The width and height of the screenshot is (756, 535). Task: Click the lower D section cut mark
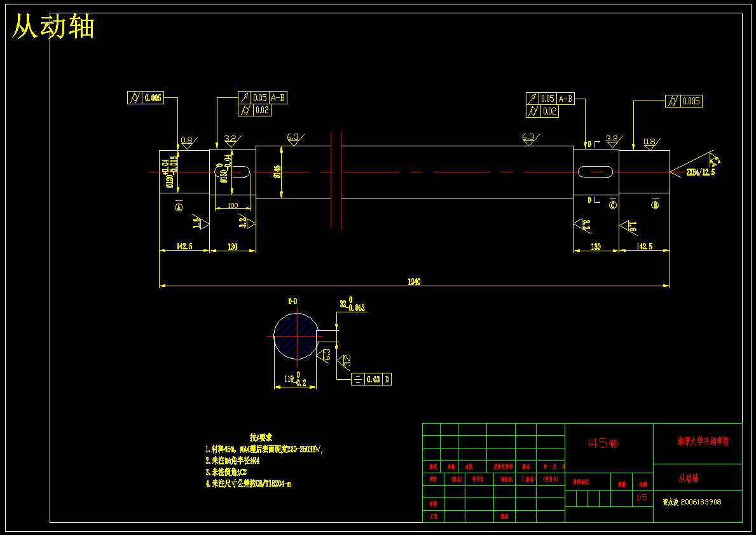[593, 200]
